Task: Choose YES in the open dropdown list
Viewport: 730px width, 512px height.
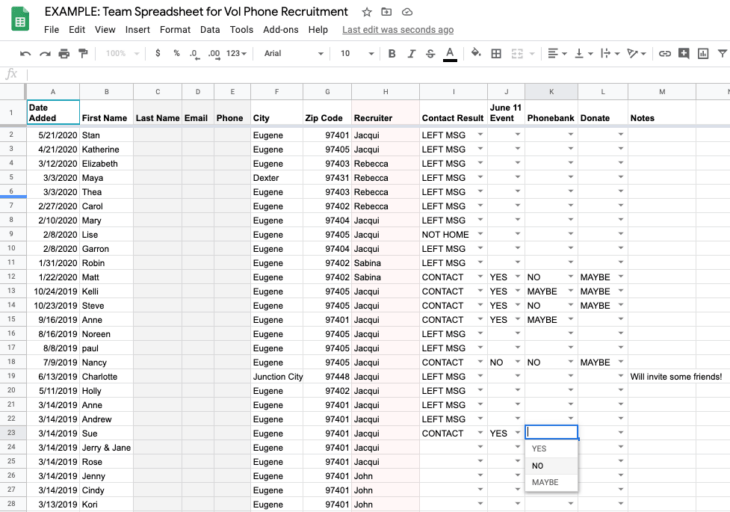Action: pos(552,449)
